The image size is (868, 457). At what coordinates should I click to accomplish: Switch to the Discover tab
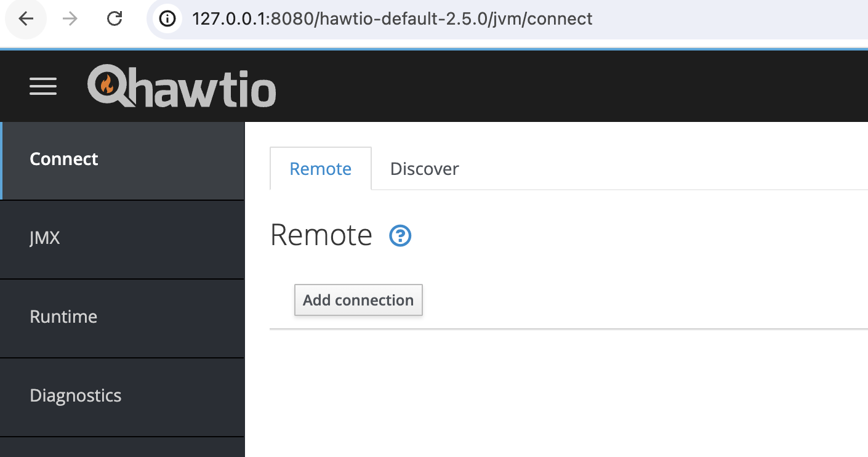coord(424,169)
